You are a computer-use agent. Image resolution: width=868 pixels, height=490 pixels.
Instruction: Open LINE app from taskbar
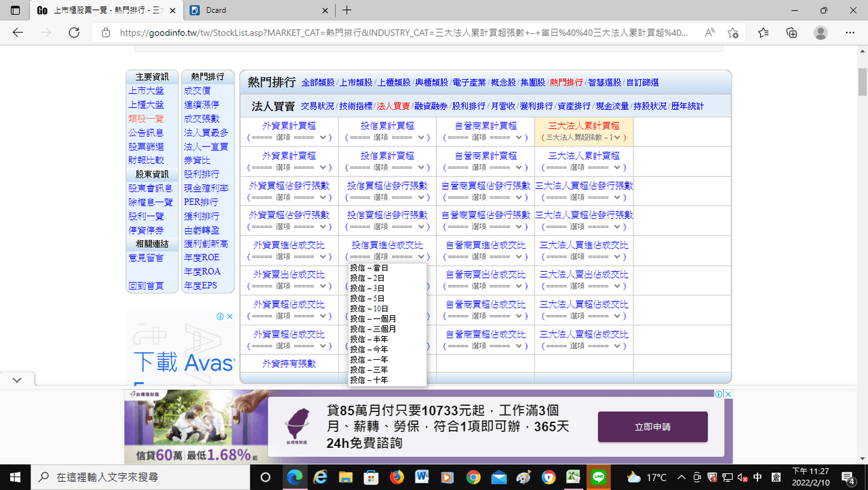598,477
